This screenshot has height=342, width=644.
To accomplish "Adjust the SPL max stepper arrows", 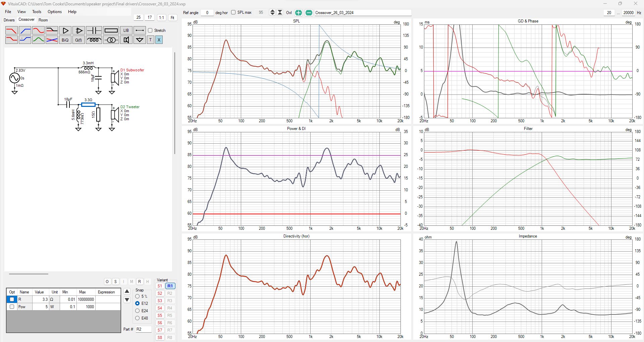I will pyautogui.click(x=272, y=13).
